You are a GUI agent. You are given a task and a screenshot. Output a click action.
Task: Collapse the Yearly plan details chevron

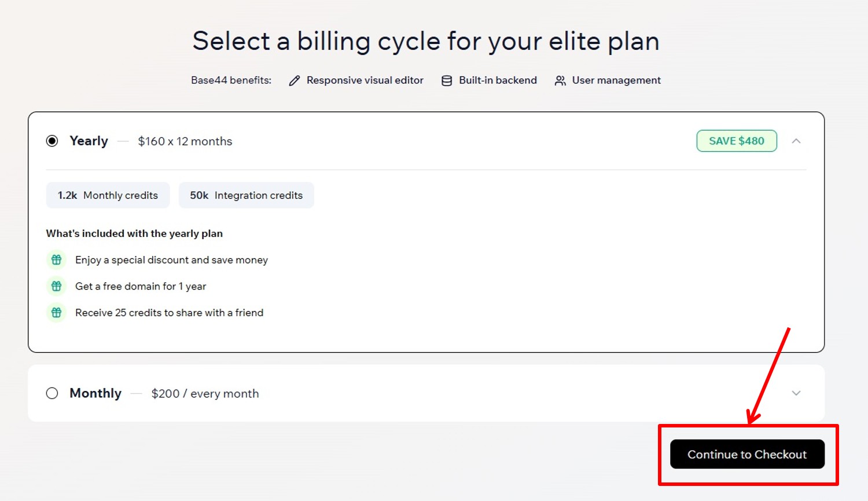(796, 141)
